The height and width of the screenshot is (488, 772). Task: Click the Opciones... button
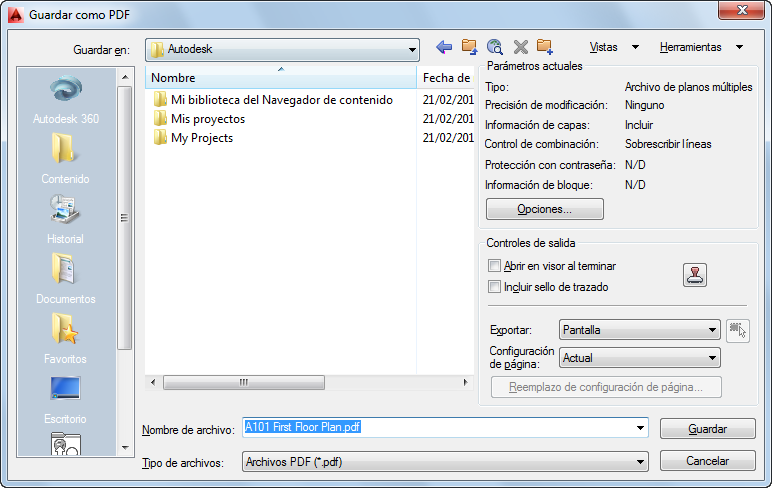(545, 209)
